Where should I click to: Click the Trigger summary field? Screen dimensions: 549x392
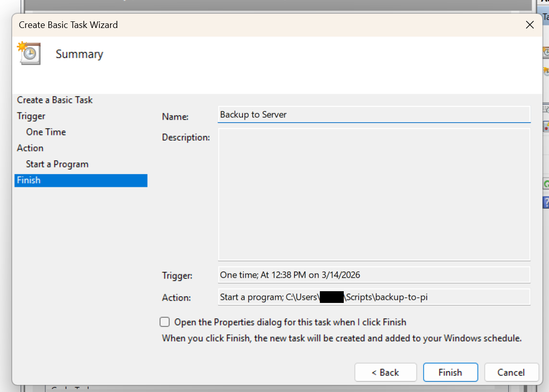pyautogui.click(x=374, y=275)
